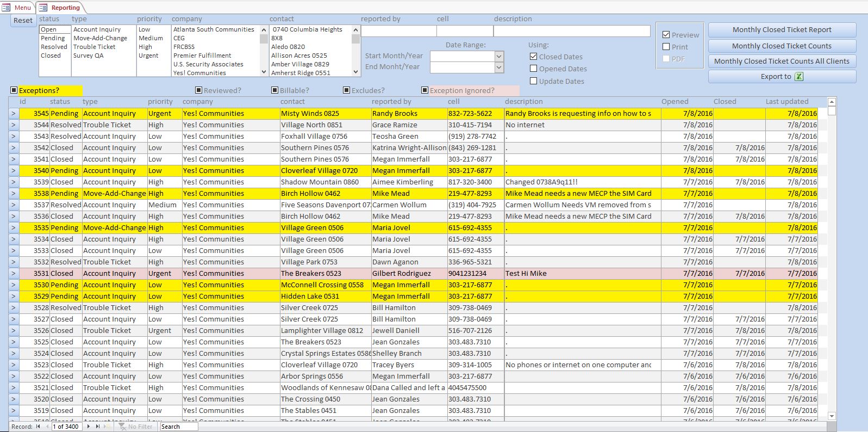
Task: Expand the End Month/Year dropdown
Action: pyautogui.click(x=499, y=67)
